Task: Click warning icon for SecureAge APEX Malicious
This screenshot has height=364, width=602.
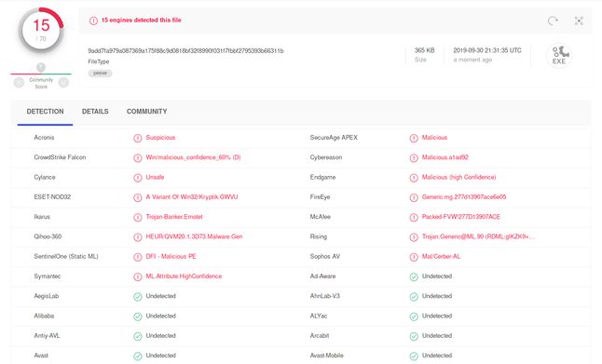Action: click(x=414, y=138)
